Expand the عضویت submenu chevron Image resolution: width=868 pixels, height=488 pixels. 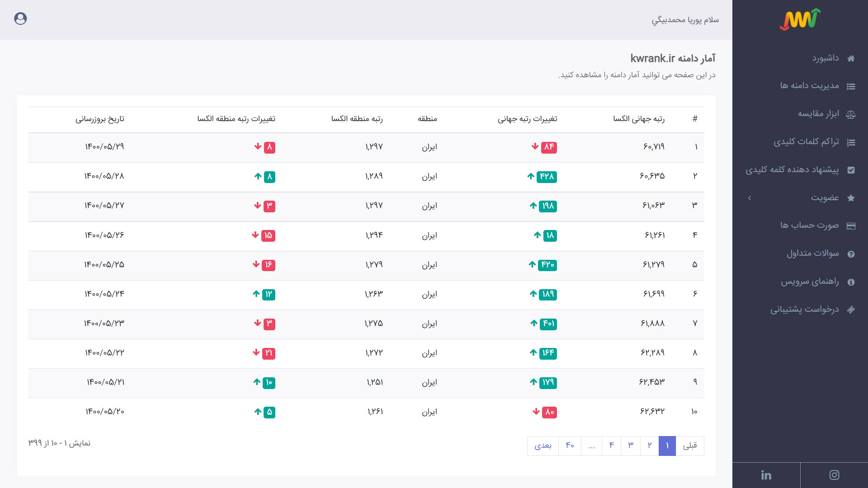click(x=750, y=198)
